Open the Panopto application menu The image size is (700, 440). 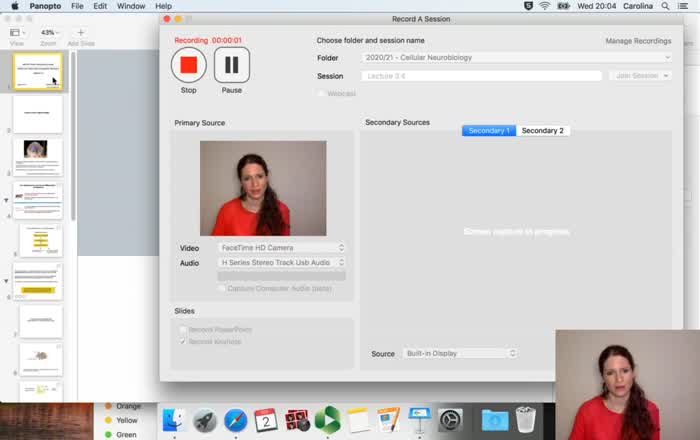(x=45, y=6)
